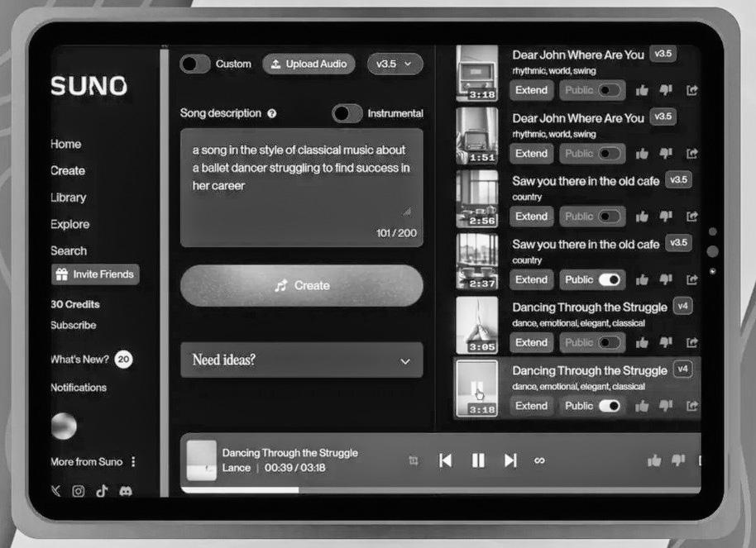Go to previous track in the player bar
This screenshot has width=756, height=548.
point(445,460)
